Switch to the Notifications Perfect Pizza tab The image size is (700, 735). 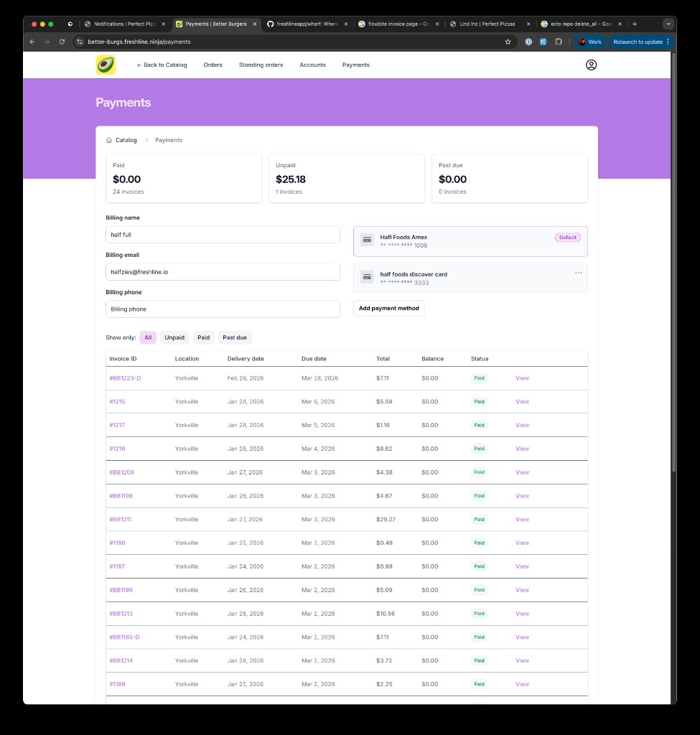(123, 23)
